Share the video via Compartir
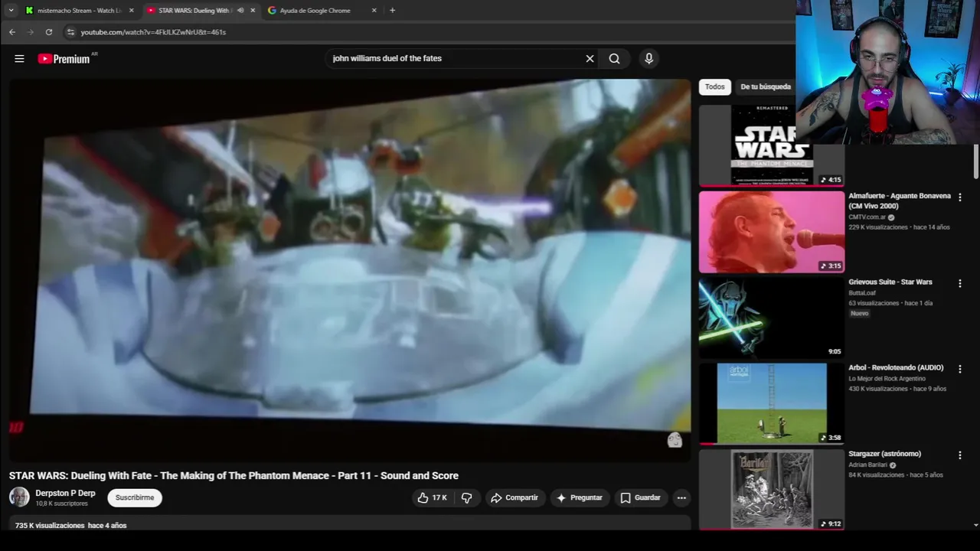Image resolution: width=980 pixels, height=551 pixels. [x=514, y=497]
